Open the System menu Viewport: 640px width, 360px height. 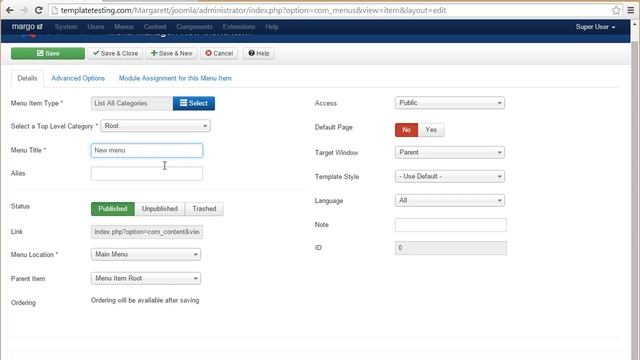pyautogui.click(x=66, y=27)
